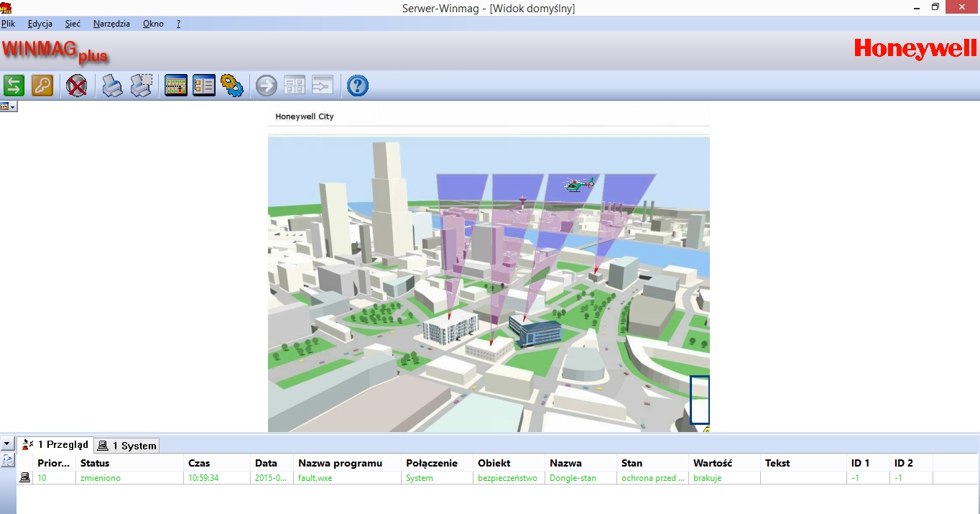Expand the event panel dropdown arrow
Image resolution: width=980 pixels, height=514 pixels.
pyautogui.click(x=7, y=444)
